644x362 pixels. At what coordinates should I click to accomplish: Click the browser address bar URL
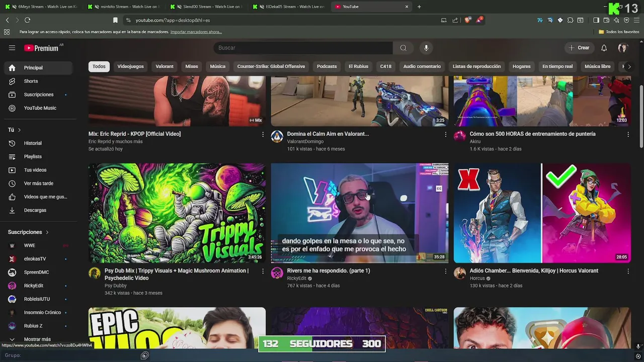[x=173, y=20]
